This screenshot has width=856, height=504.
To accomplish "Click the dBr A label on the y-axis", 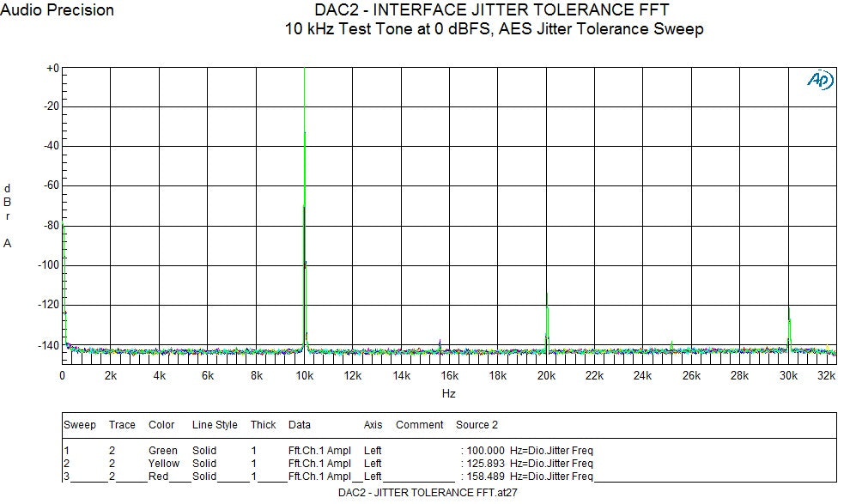I will 8,215.
